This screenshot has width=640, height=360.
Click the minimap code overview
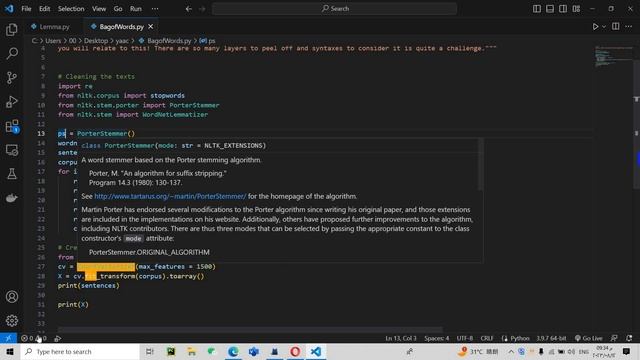(613, 56)
